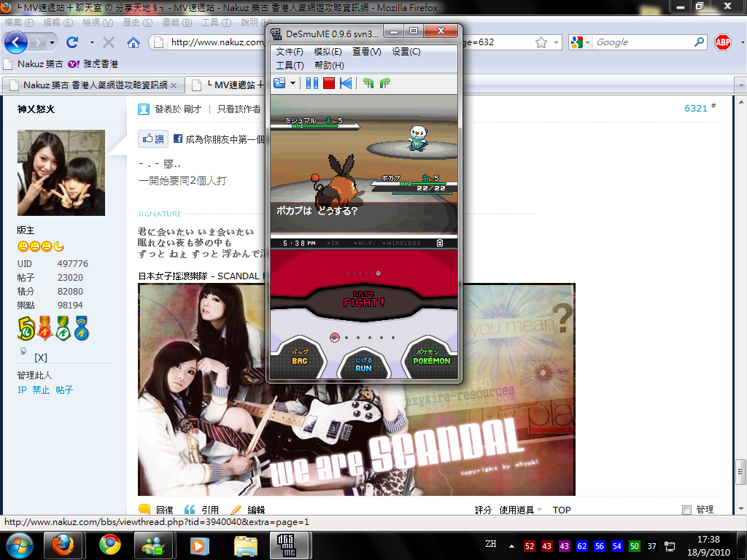The width and height of the screenshot is (747, 560).
Task: Open Firefox back/forward history dropdown
Action: coord(53,42)
